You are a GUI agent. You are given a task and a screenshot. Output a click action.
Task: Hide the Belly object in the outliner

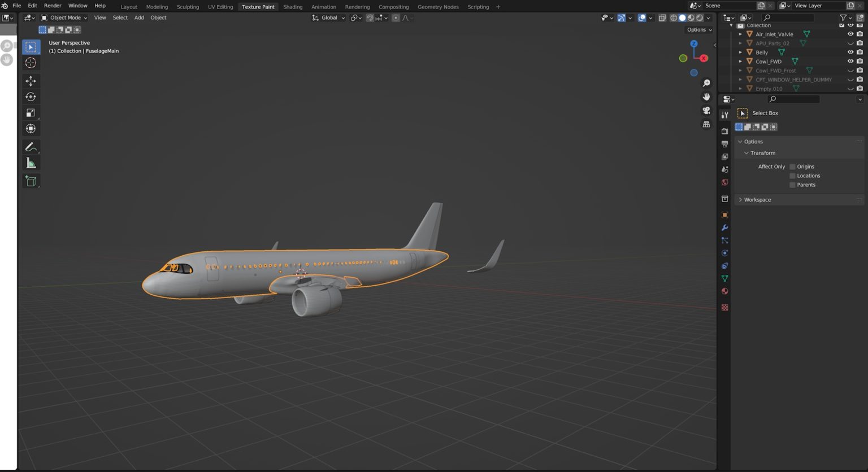coord(850,52)
